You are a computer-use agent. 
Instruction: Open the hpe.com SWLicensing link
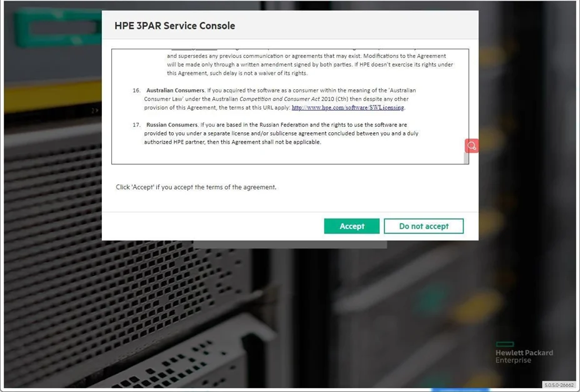[x=347, y=107]
